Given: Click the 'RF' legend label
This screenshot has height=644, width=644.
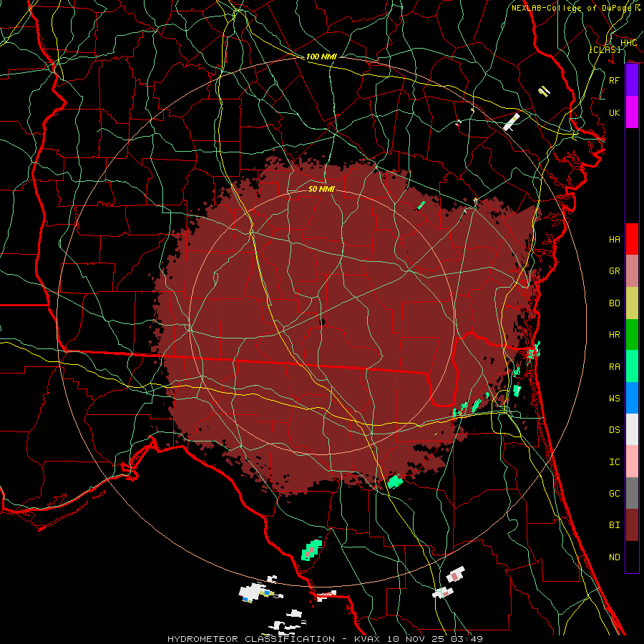Looking at the screenshot, I should tap(614, 80).
